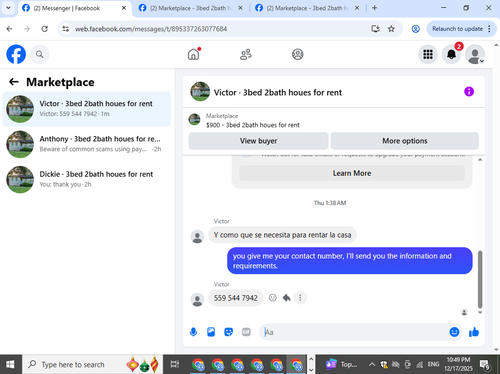Reply to the 559 544 7942 message
The height and width of the screenshot is (374, 500).
(x=286, y=298)
